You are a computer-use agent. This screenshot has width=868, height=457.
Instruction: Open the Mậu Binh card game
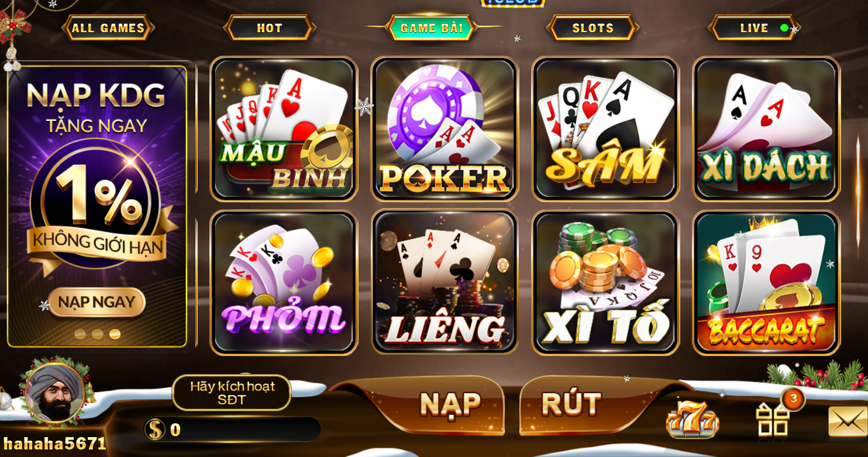(x=284, y=129)
